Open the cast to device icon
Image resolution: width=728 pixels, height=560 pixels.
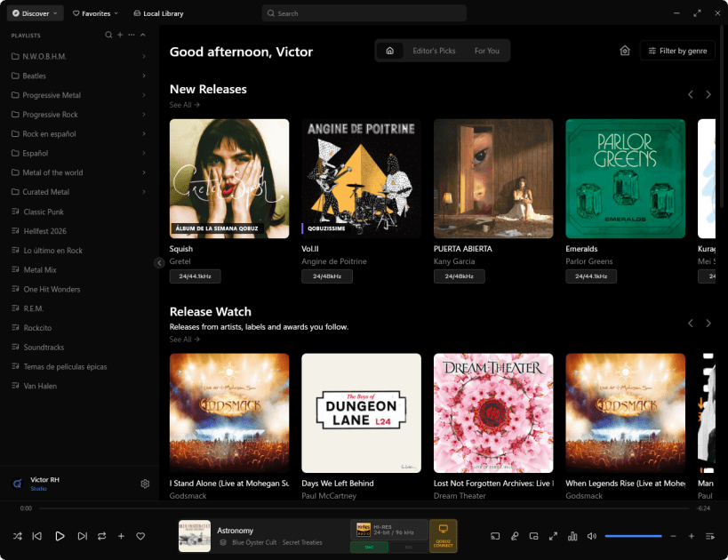coord(495,536)
